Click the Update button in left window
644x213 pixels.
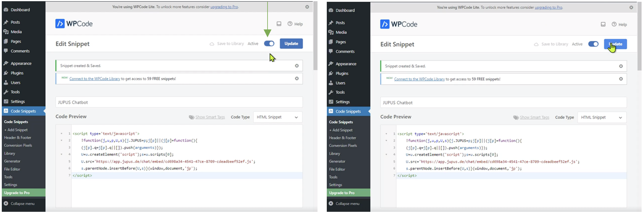291,44
